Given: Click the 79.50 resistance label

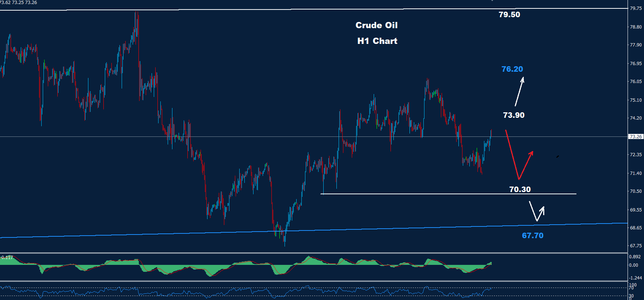Looking at the screenshot, I should tap(509, 15).
